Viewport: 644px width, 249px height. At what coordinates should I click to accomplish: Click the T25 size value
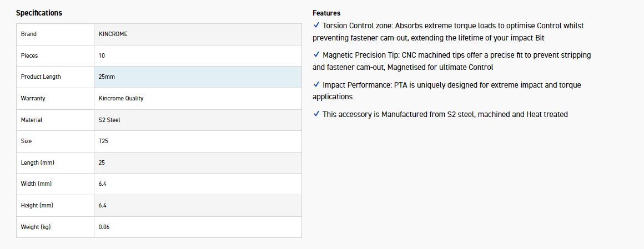[x=103, y=141]
